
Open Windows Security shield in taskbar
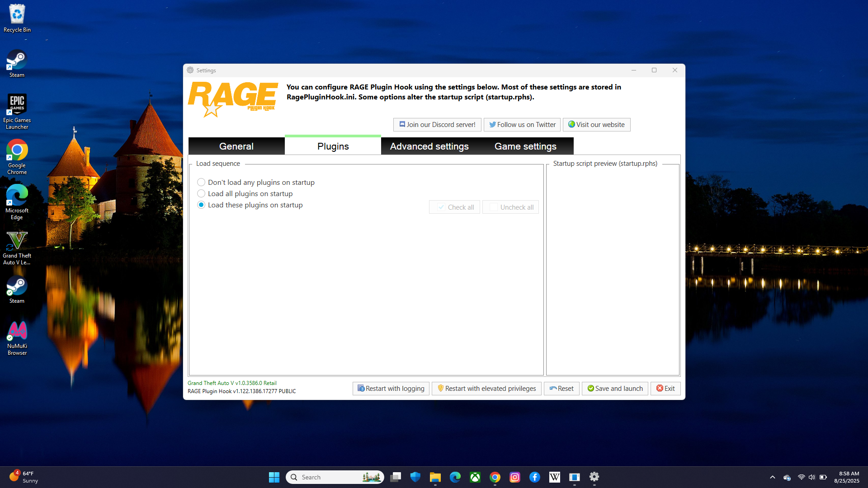pyautogui.click(x=415, y=477)
